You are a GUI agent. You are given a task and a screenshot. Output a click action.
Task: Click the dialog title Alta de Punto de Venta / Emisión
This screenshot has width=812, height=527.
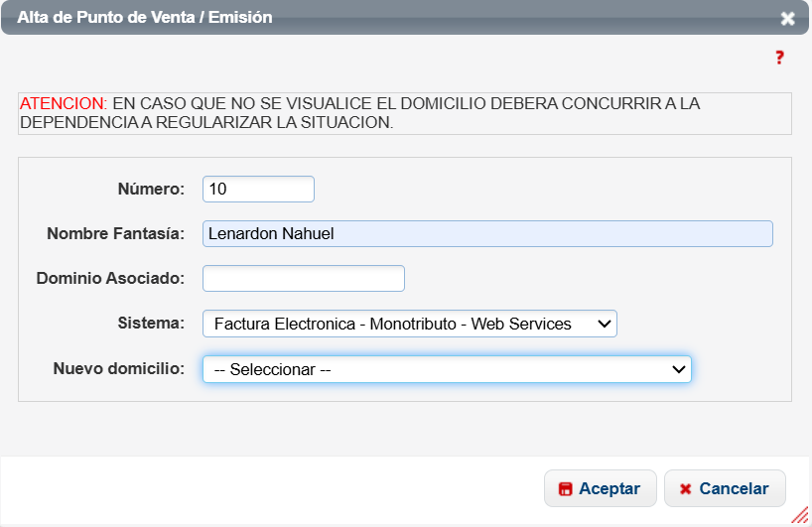pos(145,17)
